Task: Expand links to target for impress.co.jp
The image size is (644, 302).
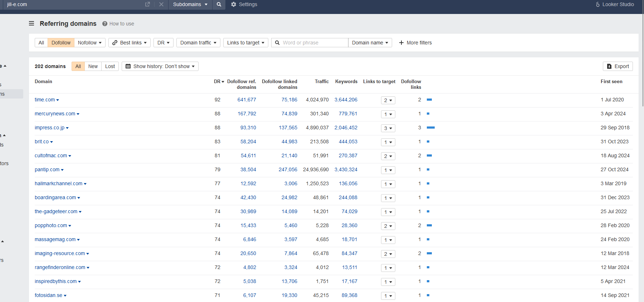Action: pos(388,128)
